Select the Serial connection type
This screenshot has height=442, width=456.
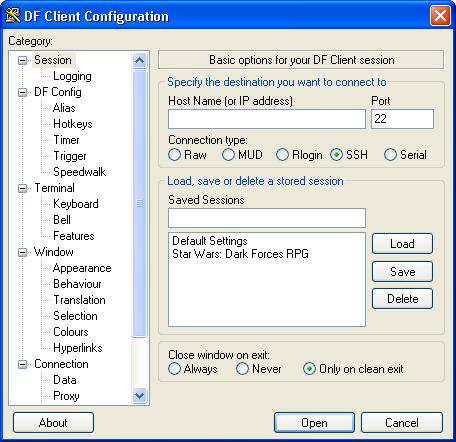[390, 155]
